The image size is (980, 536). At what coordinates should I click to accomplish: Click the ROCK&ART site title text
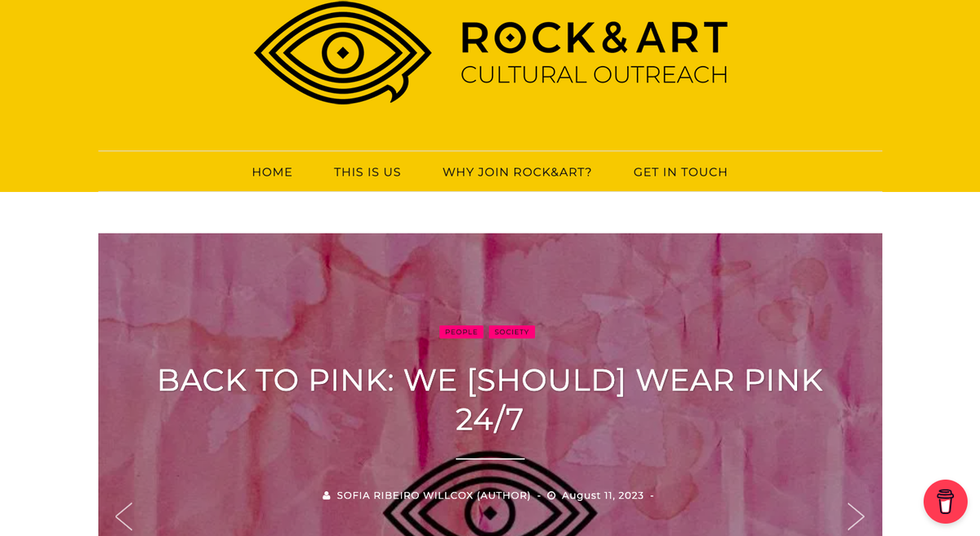point(594,38)
